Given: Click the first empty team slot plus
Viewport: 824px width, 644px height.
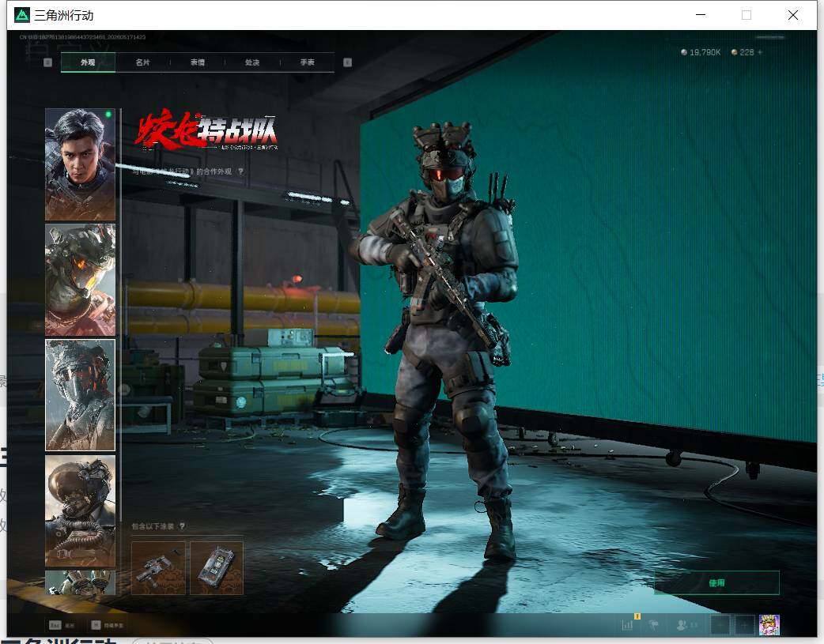Looking at the screenshot, I should 721,624.
